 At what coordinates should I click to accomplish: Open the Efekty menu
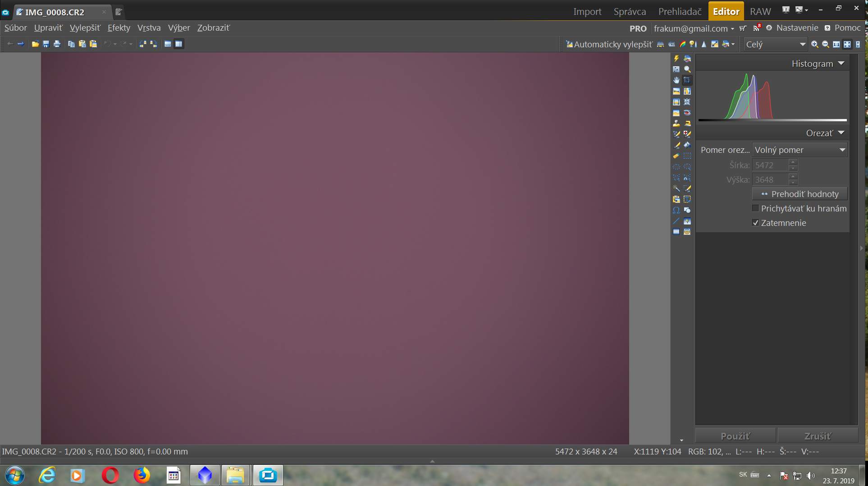point(119,28)
